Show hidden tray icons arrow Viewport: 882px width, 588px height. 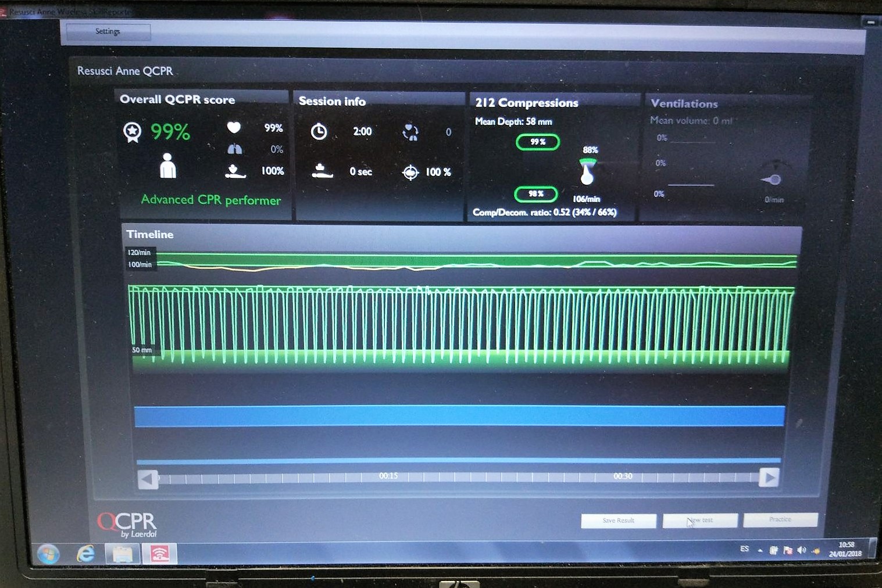[760, 550]
